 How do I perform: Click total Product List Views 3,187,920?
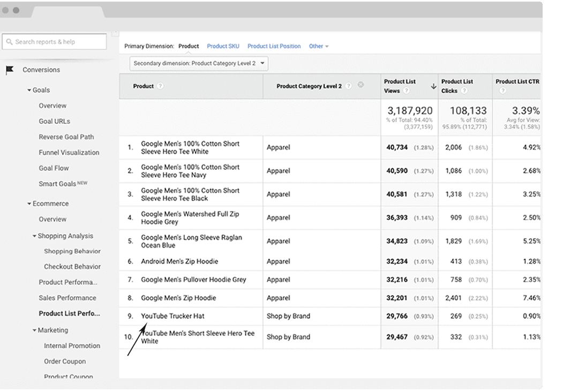(410, 111)
